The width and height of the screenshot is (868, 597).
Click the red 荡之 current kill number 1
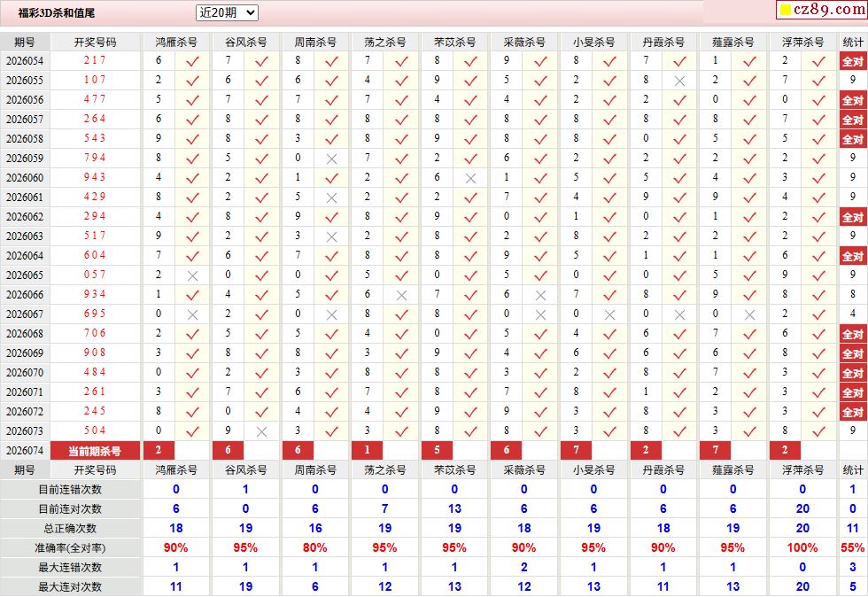pyautogui.click(x=367, y=450)
